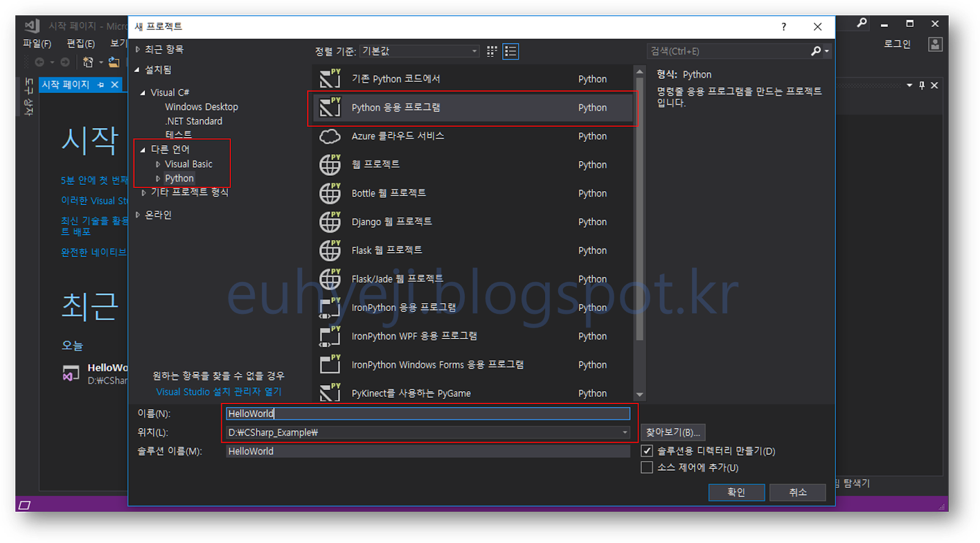
Task: Expand the 'Python' tree node
Action: click(x=158, y=179)
